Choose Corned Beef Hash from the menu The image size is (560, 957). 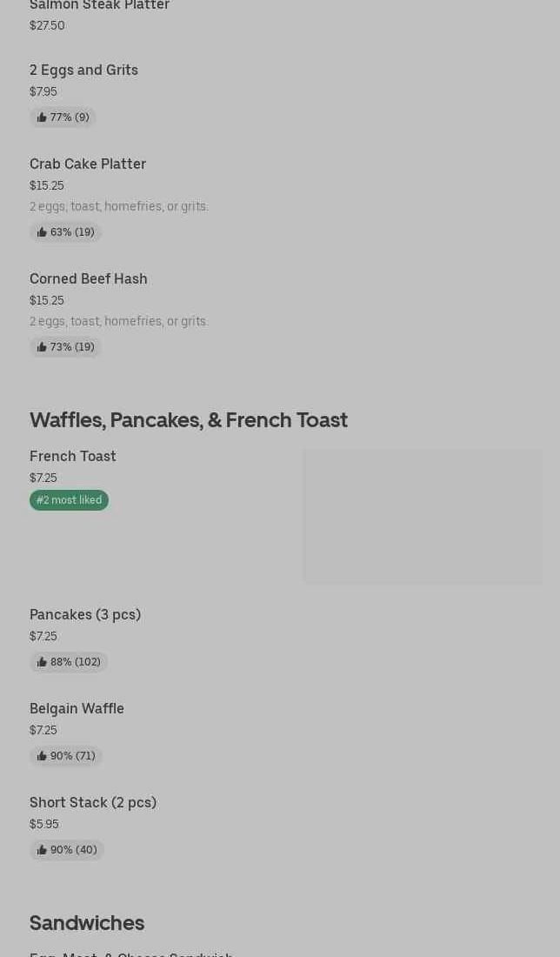click(x=89, y=278)
